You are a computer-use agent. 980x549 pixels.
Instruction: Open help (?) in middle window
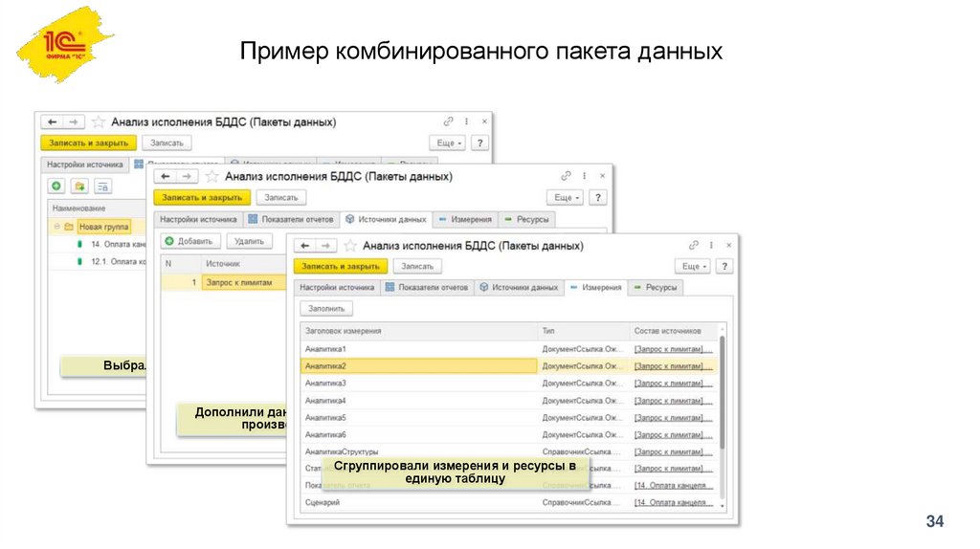598,197
